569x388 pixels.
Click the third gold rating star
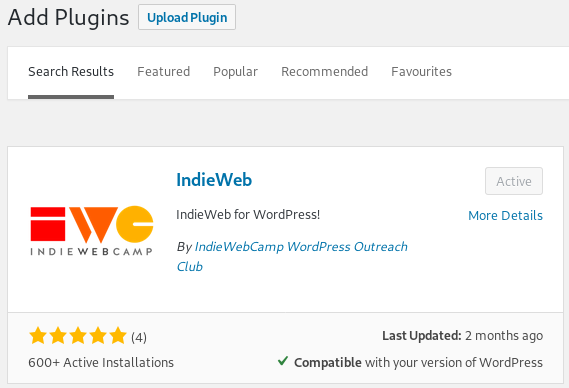click(x=78, y=335)
